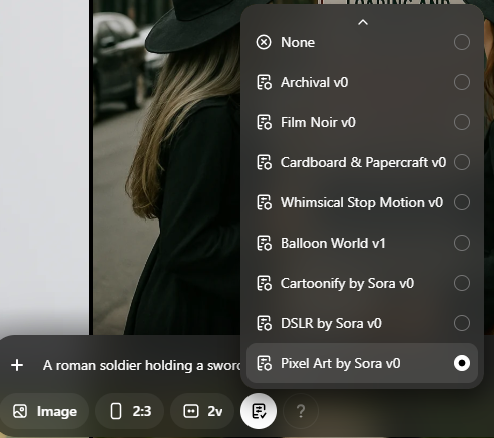Click the Archival v0 preset icon

tap(264, 82)
